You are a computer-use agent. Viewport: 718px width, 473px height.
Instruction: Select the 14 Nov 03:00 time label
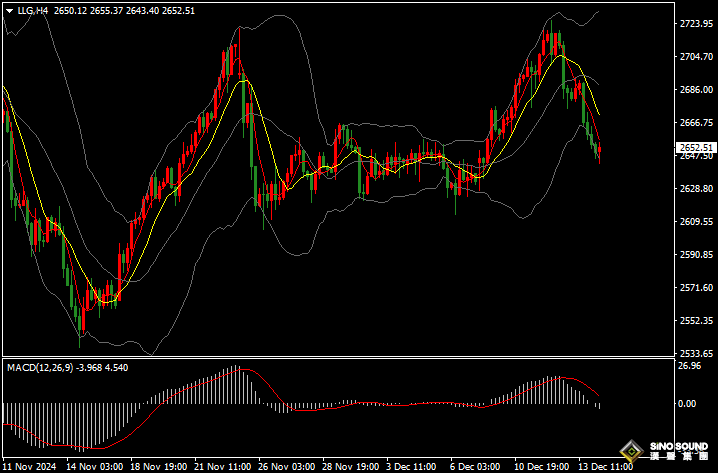(x=95, y=467)
